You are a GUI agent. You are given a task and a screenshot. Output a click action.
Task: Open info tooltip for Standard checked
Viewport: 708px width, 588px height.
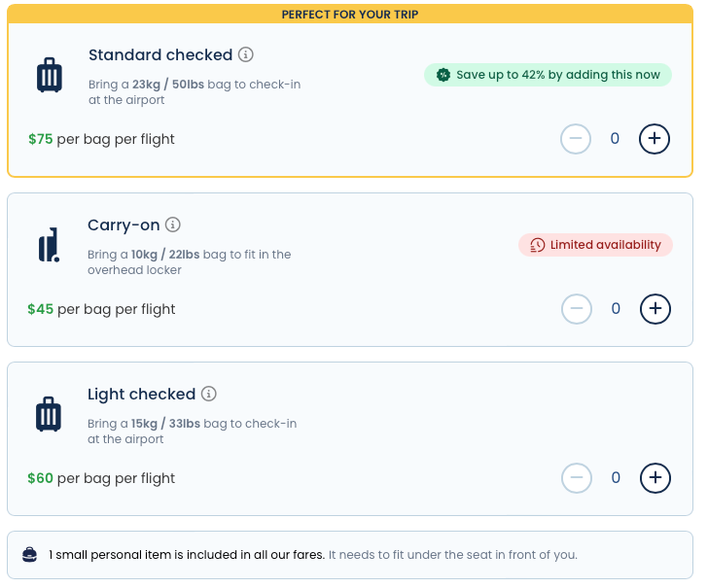click(x=246, y=54)
